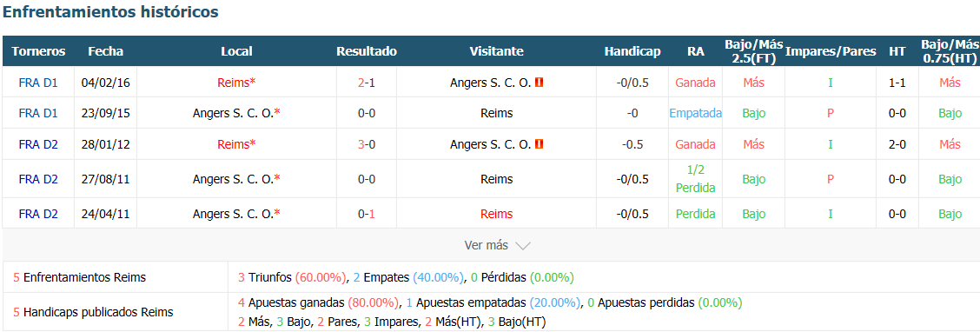Click the Empatada RA value on 23/09/15
980x332 pixels.
click(695, 113)
